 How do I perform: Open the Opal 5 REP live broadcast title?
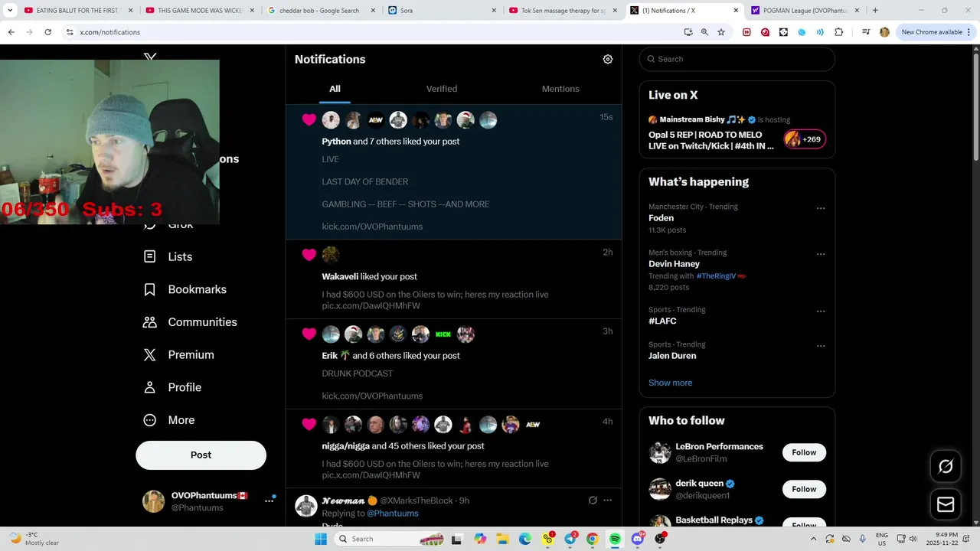[711, 140]
